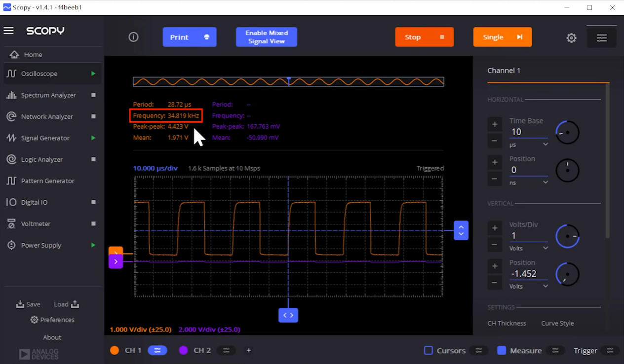Open the Volts/Div unit dropdown
Screen dimensions: 624x364
tap(529, 248)
